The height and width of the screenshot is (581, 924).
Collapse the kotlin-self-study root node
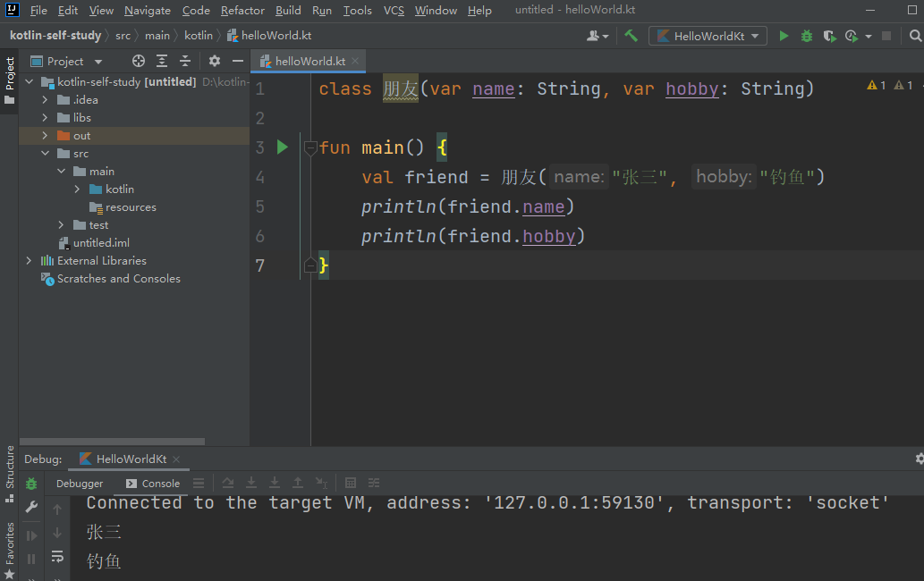[29, 82]
